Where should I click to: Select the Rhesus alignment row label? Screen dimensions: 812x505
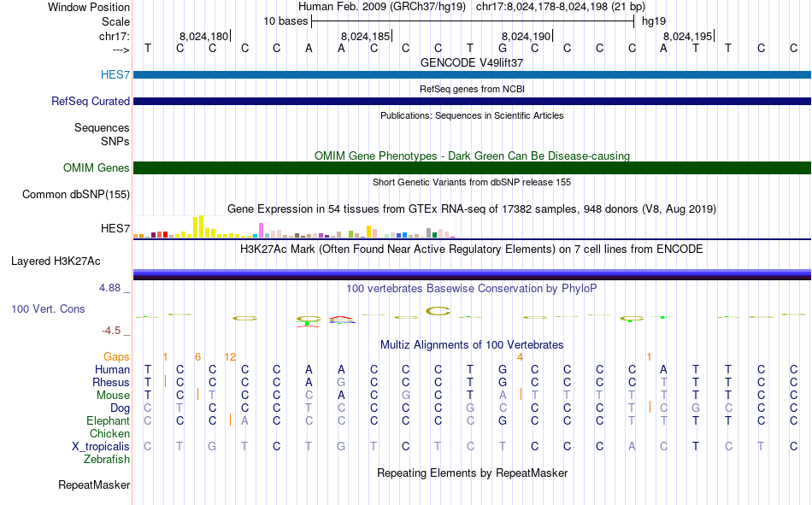111,383
